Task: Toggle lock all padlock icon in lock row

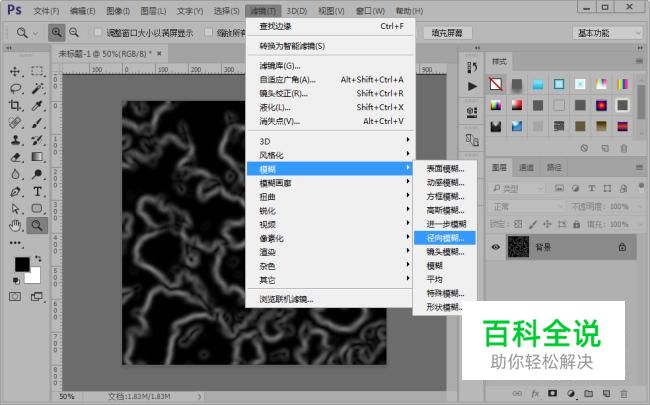Action: coord(576,224)
